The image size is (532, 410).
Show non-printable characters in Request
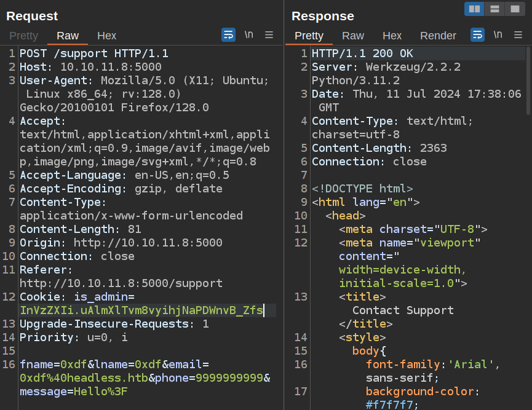(248, 35)
